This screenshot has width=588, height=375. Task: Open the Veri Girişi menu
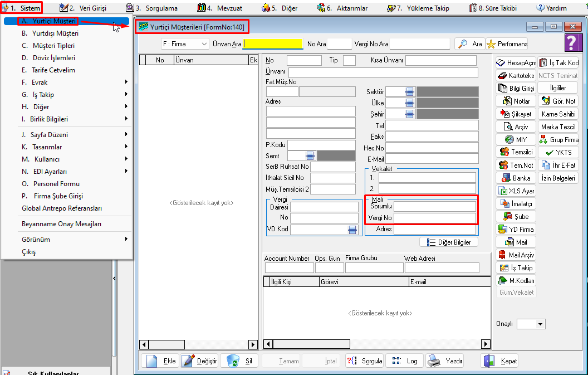[84, 8]
